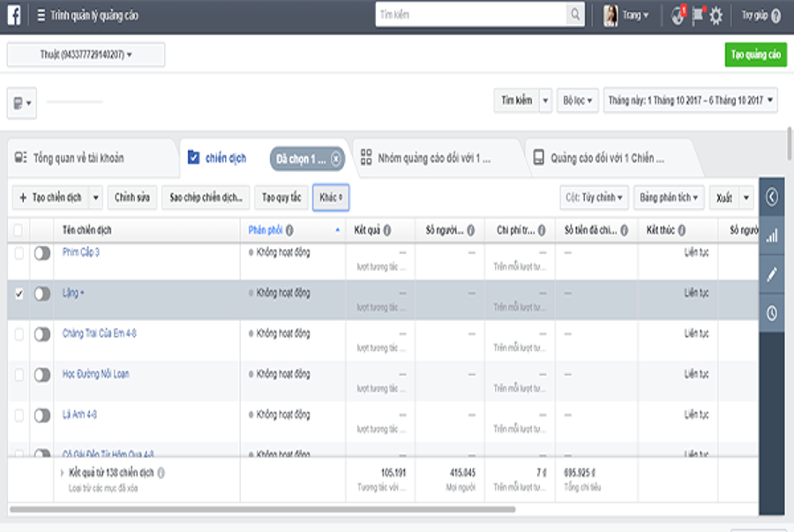Click the vertical page scrollbar
794x532 pixels.
click(x=790, y=143)
